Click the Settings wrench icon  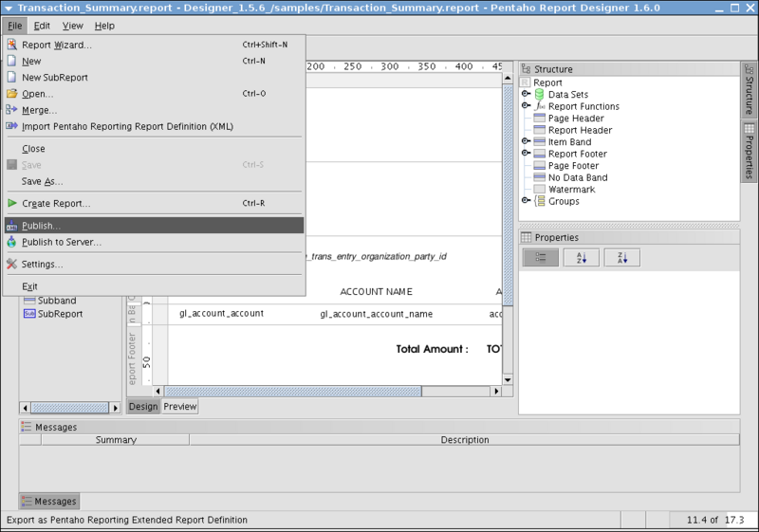pyautogui.click(x=12, y=264)
